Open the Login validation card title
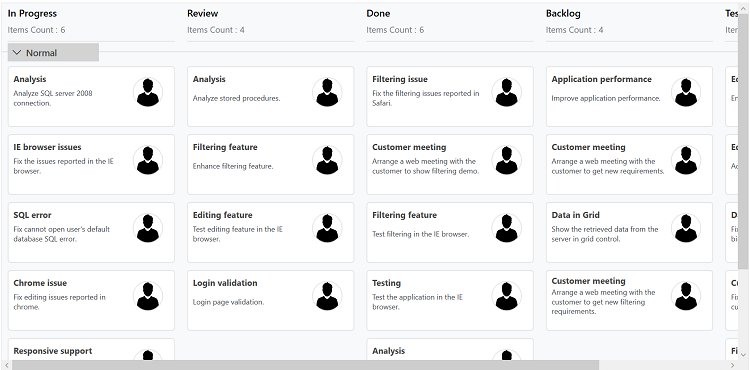This screenshot has width=750, height=370. tap(225, 283)
